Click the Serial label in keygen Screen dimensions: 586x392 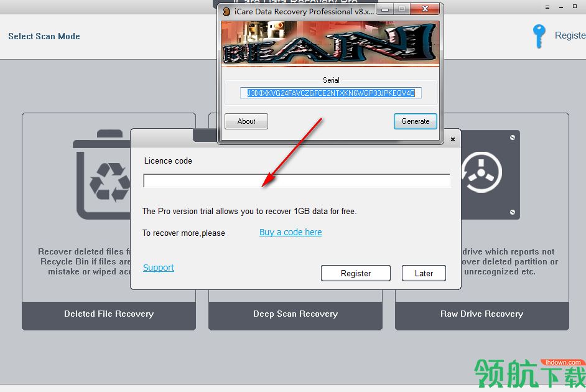click(x=331, y=80)
